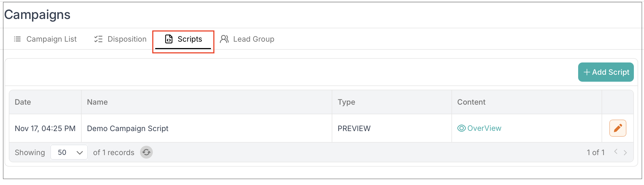Click the Type column header
The height and width of the screenshot is (185, 644).
point(346,102)
